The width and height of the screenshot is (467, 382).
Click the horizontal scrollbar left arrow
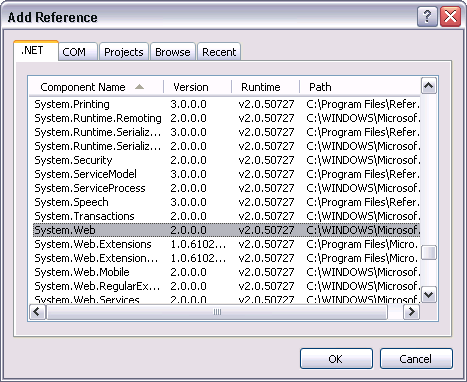37,312
